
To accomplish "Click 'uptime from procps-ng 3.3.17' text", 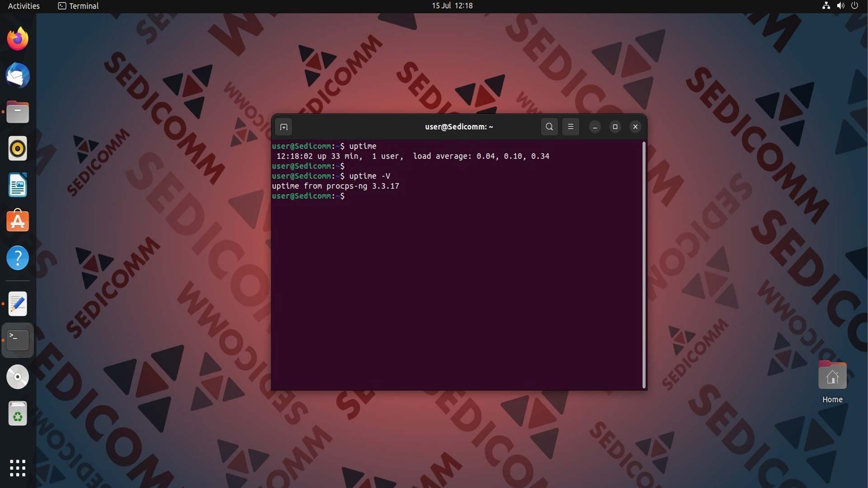I will pyautogui.click(x=335, y=186).
